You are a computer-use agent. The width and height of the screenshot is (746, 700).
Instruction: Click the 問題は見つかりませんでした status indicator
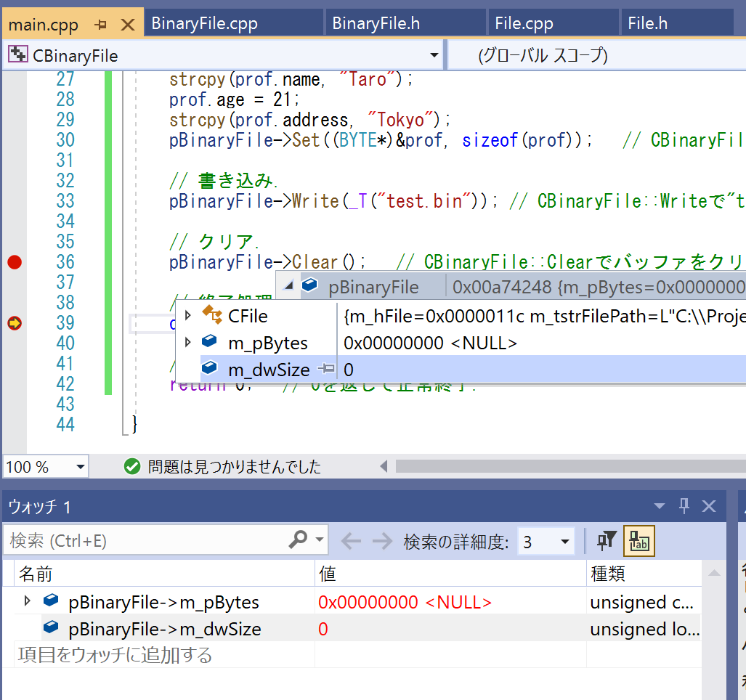[222, 466]
